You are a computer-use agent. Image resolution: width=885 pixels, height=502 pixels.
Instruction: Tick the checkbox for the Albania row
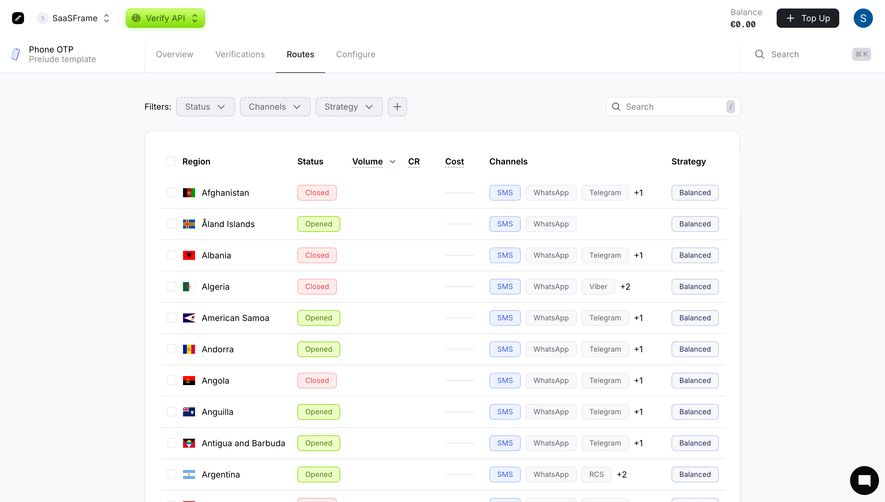pos(171,255)
